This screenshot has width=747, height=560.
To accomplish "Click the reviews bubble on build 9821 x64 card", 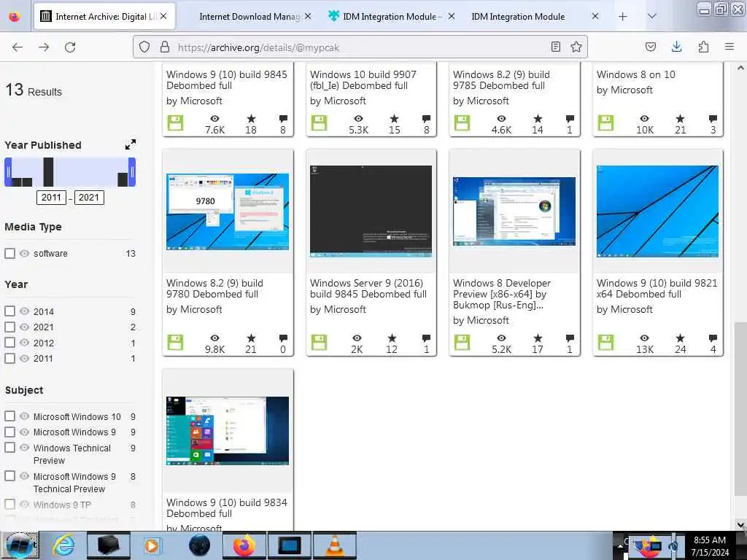I will (713, 338).
